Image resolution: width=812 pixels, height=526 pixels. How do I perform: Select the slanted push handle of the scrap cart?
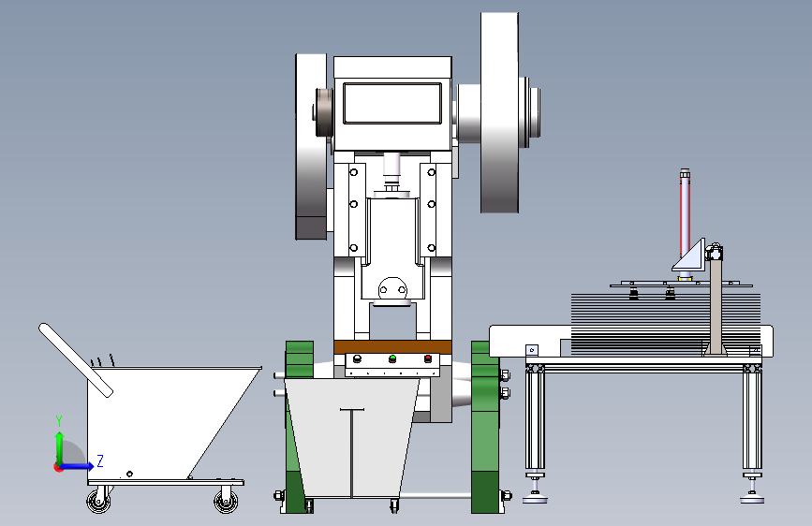click(x=76, y=359)
